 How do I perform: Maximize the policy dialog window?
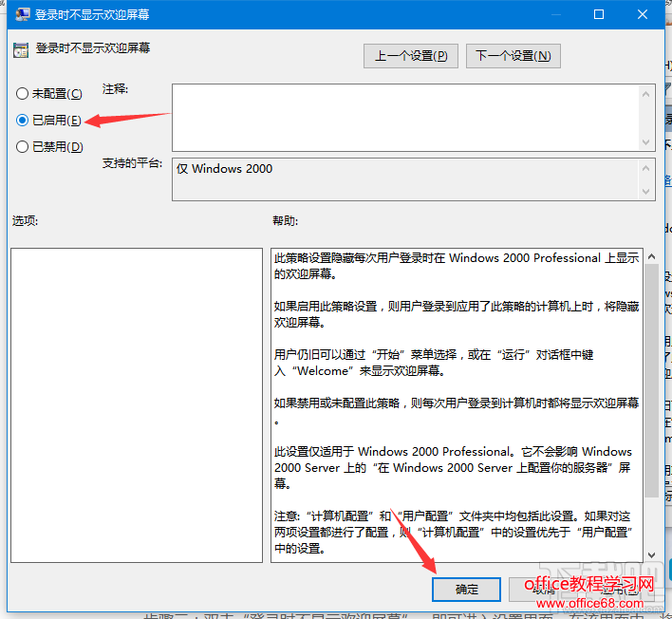[599, 14]
